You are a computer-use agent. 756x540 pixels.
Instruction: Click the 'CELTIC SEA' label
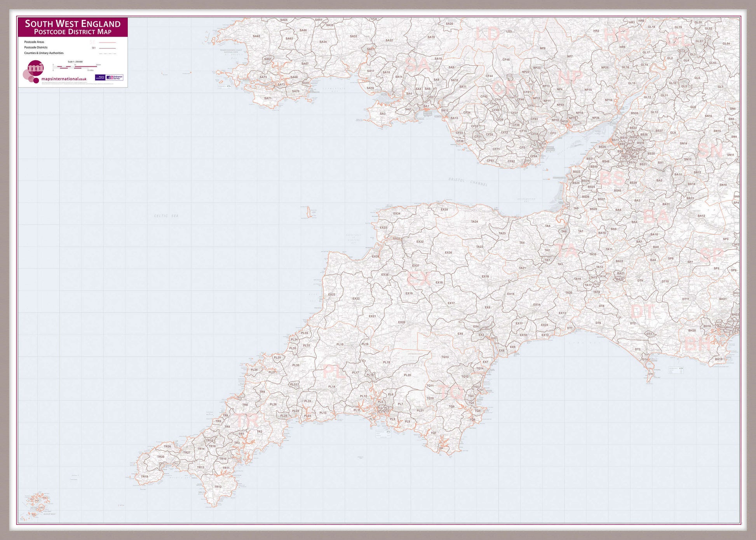166,216
